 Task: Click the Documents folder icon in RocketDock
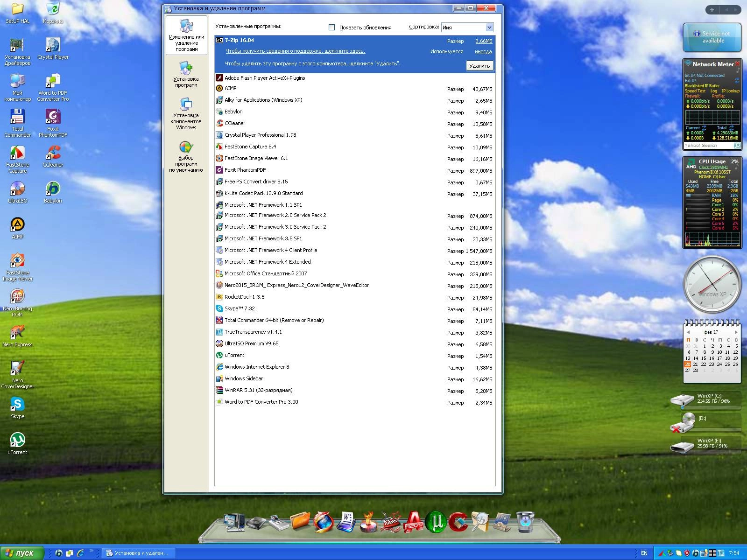(300, 521)
